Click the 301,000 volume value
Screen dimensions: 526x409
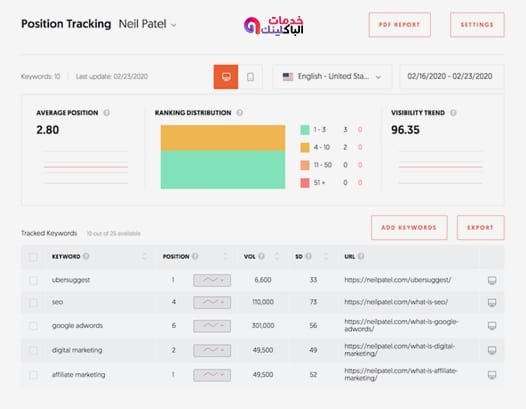point(263,325)
